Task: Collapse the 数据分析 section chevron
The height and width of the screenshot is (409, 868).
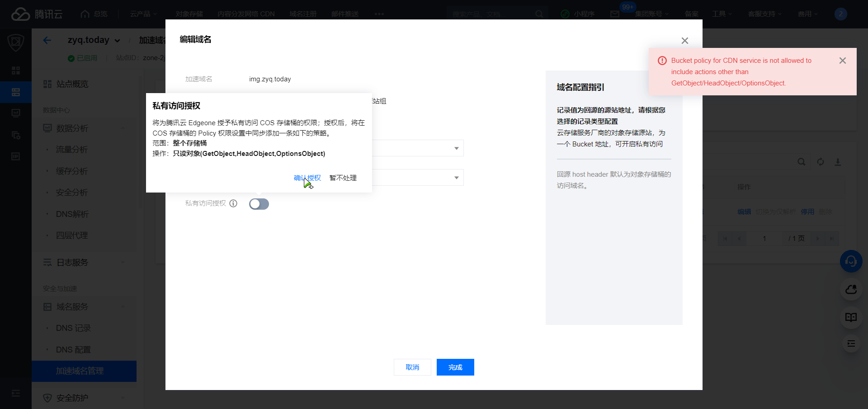Action: (x=123, y=128)
